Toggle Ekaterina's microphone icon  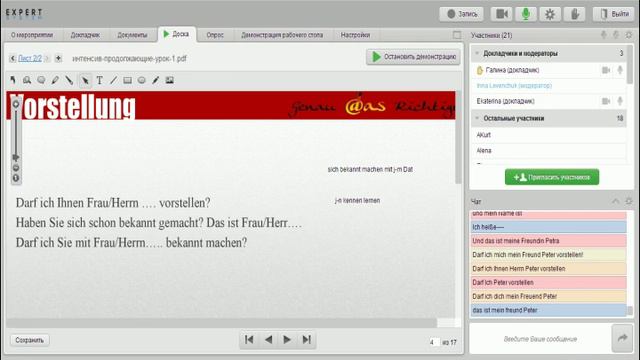[x=620, y=101]
